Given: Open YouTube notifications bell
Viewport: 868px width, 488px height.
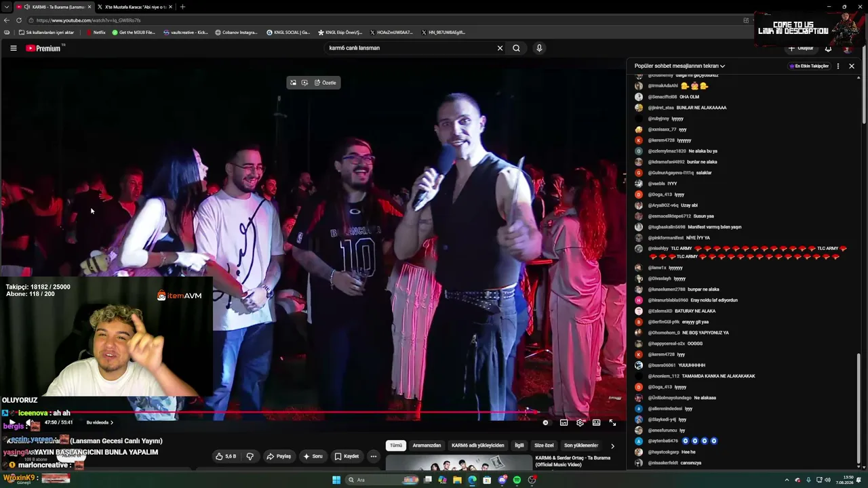Looking at the screenshot, I should coord(828,48).
